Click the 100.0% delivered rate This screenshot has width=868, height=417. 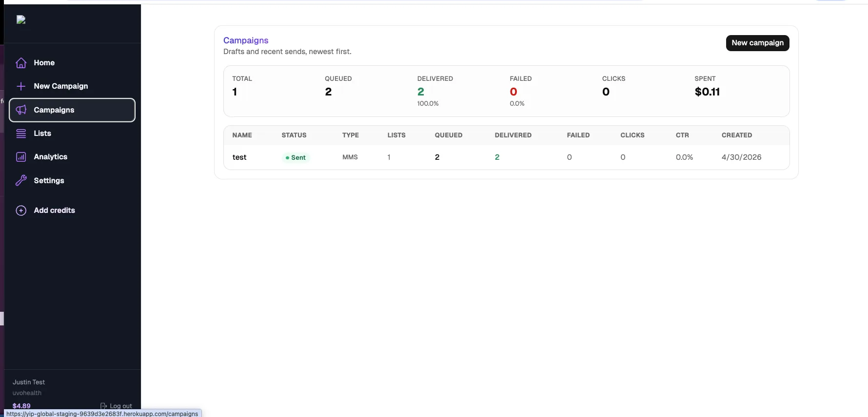pyautogui.click(x=428, y=103)
